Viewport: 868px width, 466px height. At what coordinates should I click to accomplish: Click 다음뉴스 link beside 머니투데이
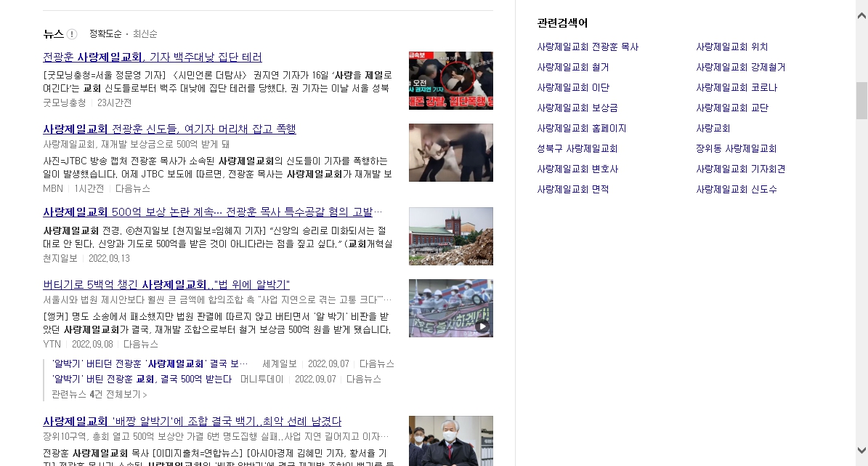coord(364,379)
